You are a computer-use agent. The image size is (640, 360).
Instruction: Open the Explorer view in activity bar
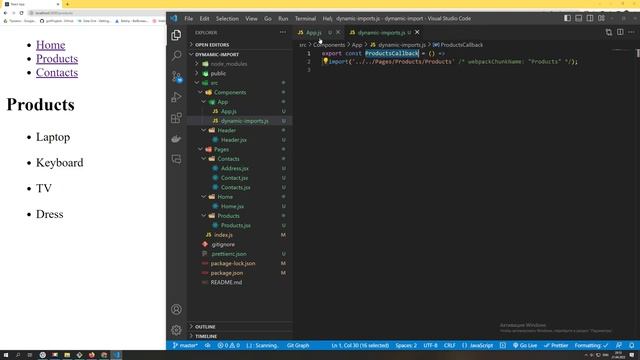coord(176,35)
